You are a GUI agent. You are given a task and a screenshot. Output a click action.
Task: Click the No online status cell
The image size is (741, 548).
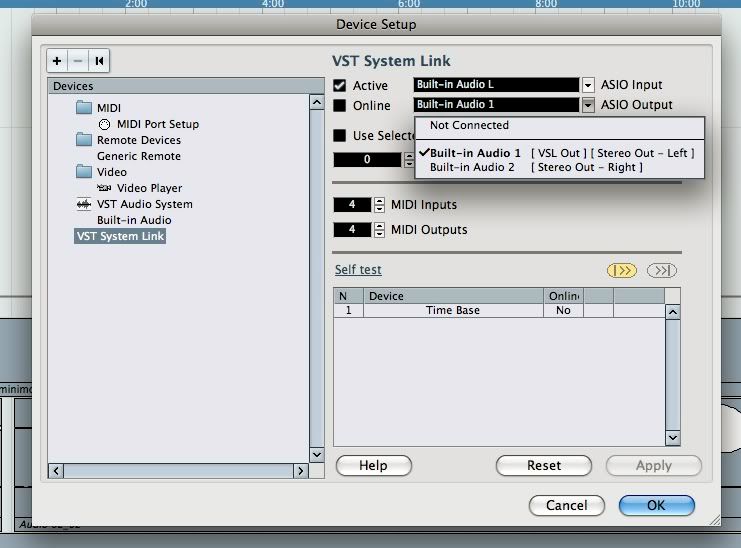[563, 310]
